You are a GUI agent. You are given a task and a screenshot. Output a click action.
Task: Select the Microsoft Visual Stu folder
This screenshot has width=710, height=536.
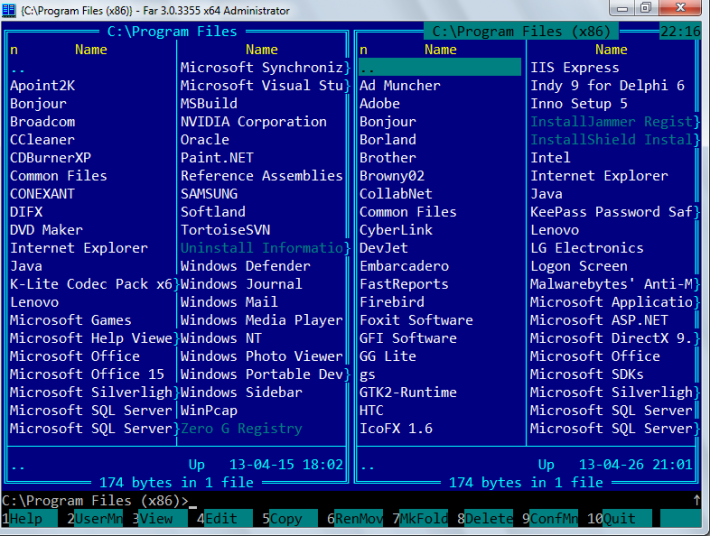[x=262, y=86]
